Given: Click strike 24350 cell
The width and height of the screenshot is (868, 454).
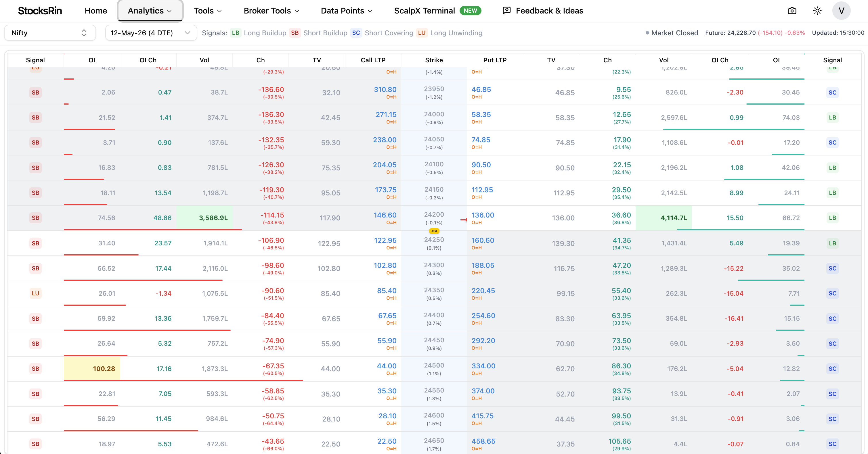Looking at the screenshot, I should click(434, 293).
